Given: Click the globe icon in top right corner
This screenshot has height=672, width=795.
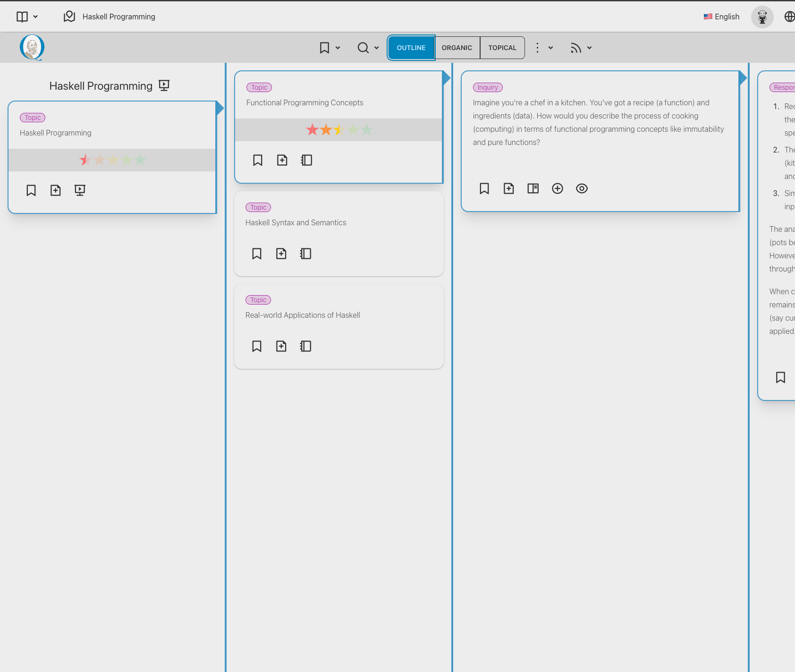Looking at the screenshot, I should point(789,17).
